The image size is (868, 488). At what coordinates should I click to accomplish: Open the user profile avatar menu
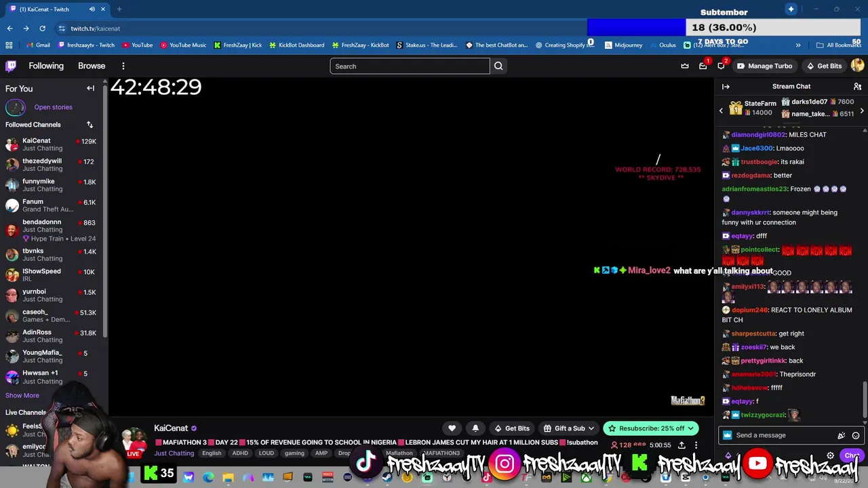pos(857,66)
